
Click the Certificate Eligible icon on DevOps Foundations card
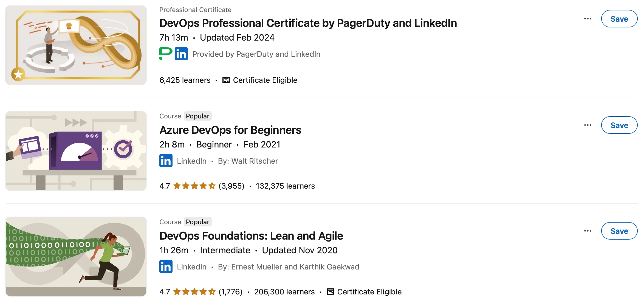coord(331,292)
